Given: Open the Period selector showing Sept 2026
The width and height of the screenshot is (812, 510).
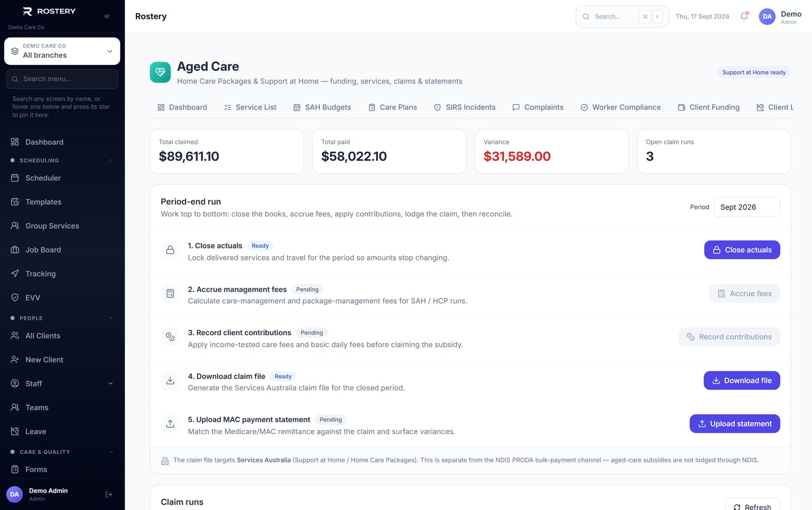Looking at the screenshot, I should pos(746,207).
